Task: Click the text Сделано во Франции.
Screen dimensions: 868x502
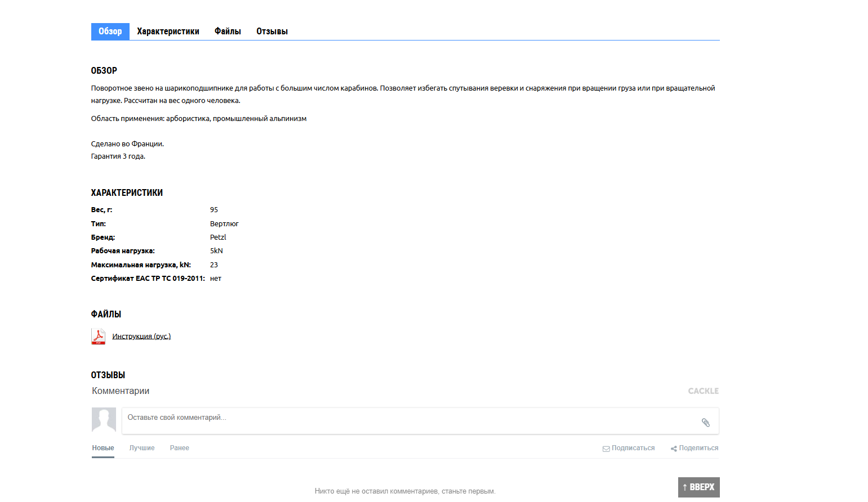Action: coord(127,144)
